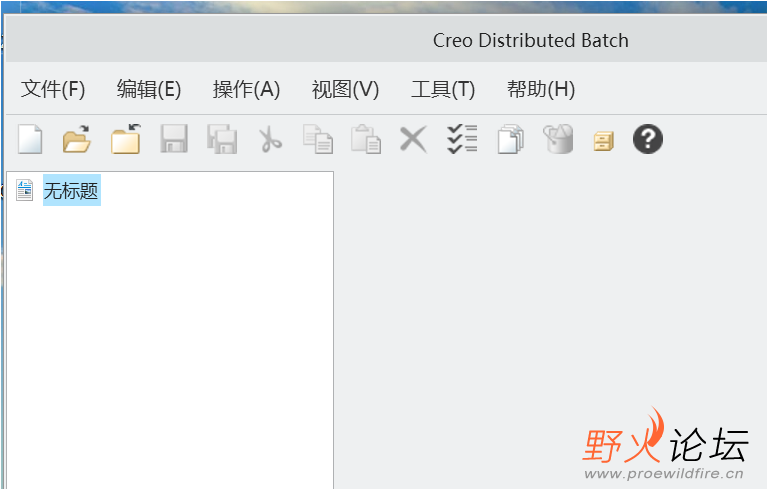Image resolution: width=768 pixels, height=490 pixels.
Task: Click the copy pages icon
Action: click(317, 139)
